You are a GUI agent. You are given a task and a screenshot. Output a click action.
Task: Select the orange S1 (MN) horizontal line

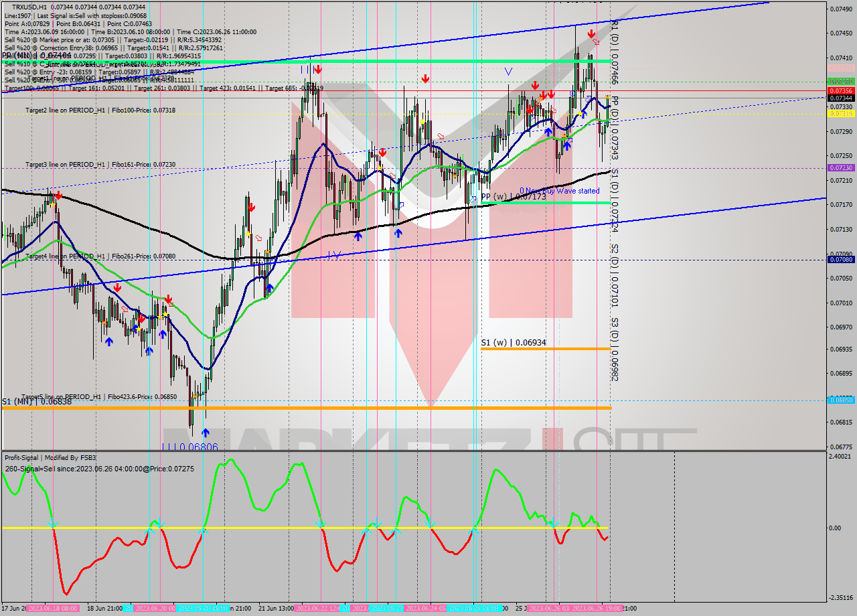click(306, 408)
